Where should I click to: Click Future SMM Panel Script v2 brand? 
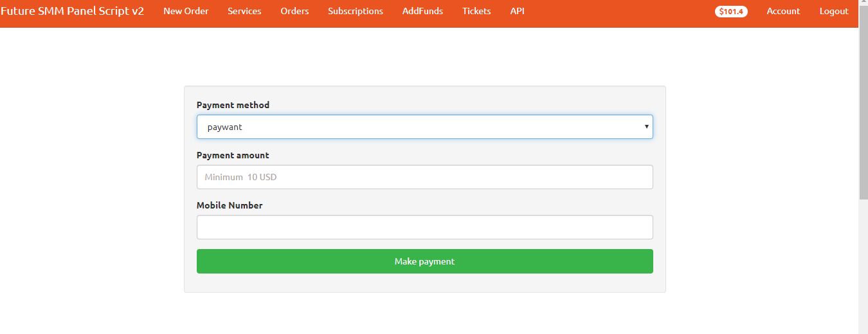72,11
